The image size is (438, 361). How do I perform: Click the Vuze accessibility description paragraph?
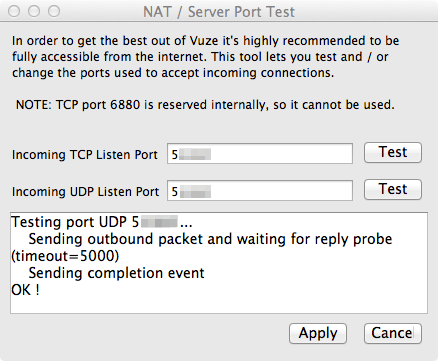click(205, 57)
